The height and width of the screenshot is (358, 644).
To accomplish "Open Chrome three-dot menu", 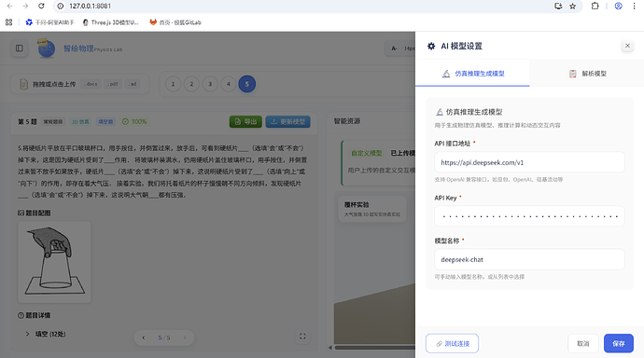I will coord(634,7).
